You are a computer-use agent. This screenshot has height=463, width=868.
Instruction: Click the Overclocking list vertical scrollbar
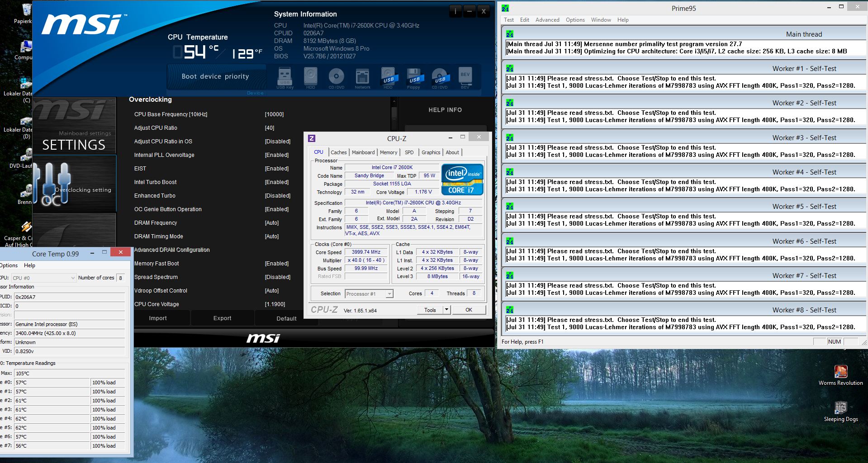pyautogui.click(x=394, y=113)
